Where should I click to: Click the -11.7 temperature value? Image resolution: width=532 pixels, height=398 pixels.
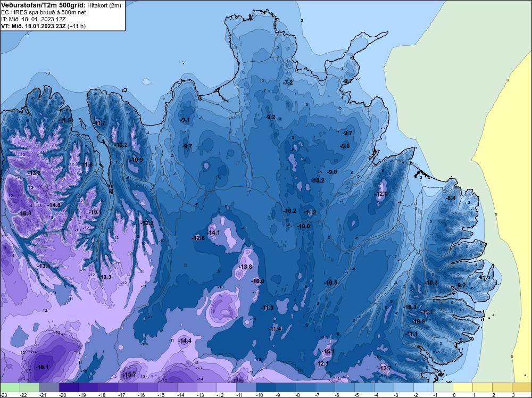[99, 123]
